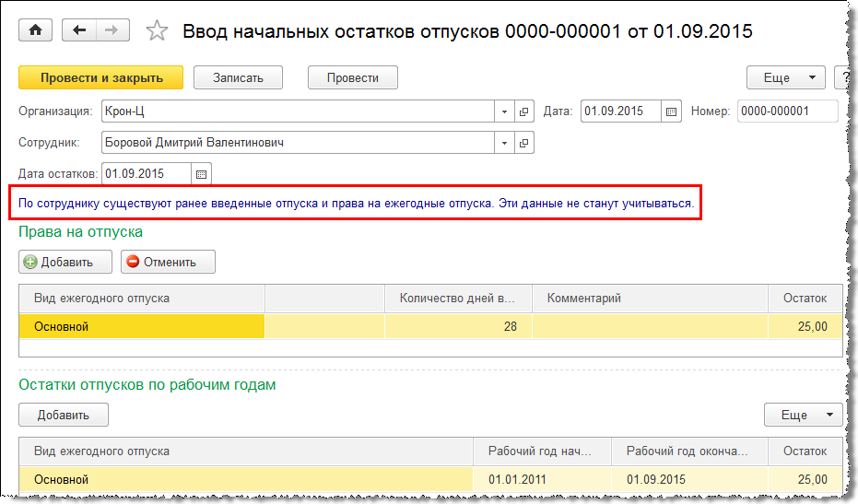Edit the Сотрудник field
858x504 pixels.
pyautogui.click(x=298, y=143)
